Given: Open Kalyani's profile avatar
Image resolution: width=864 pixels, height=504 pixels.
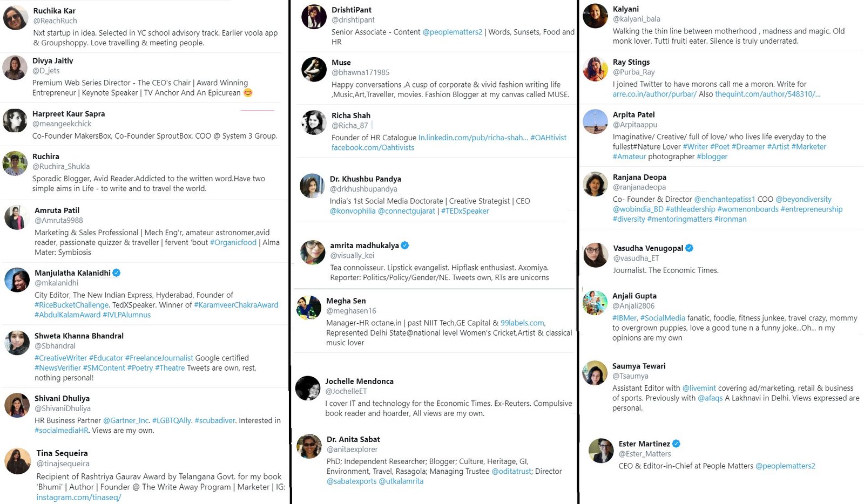Looking at the screenshot, I should coord(595,16).
